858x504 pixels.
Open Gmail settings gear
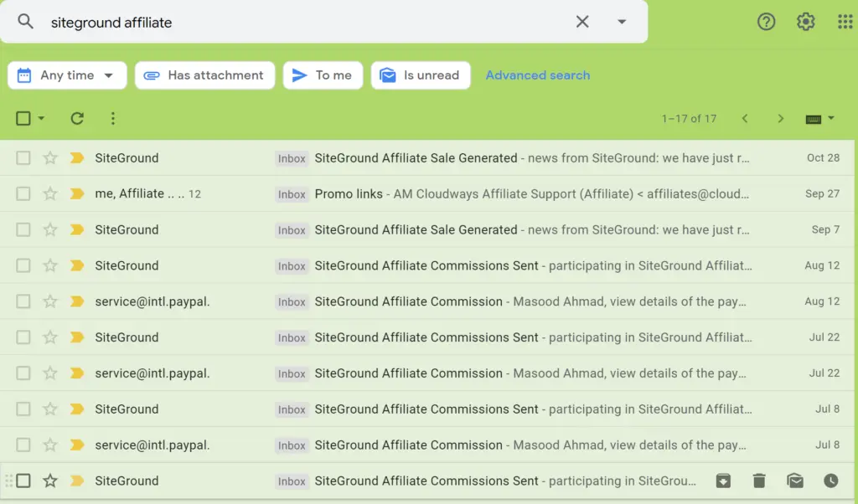tap(805, 22)
